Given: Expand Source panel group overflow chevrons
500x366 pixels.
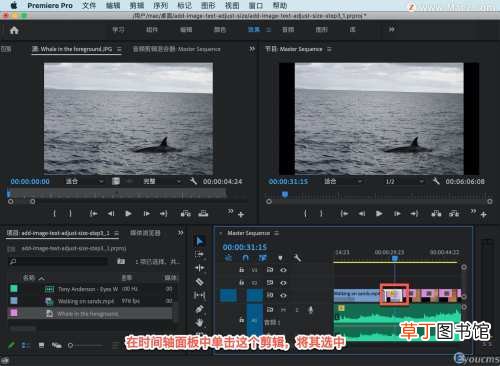Looking at the screenshot, I should tap(252, 49).
